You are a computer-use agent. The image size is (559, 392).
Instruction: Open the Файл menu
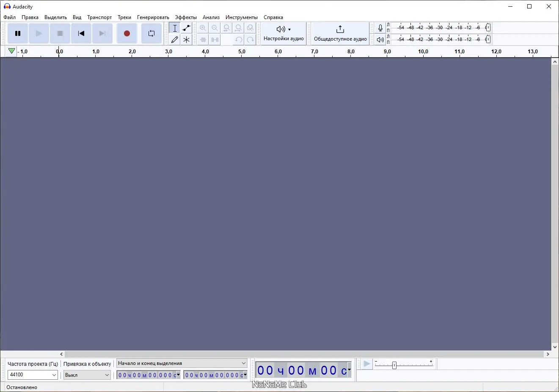(x=9, y=17)
